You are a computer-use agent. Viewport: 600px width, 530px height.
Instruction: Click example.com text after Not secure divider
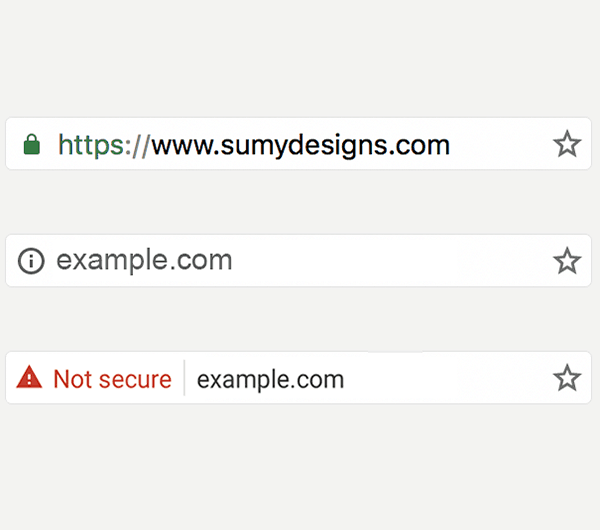[271, 380]
